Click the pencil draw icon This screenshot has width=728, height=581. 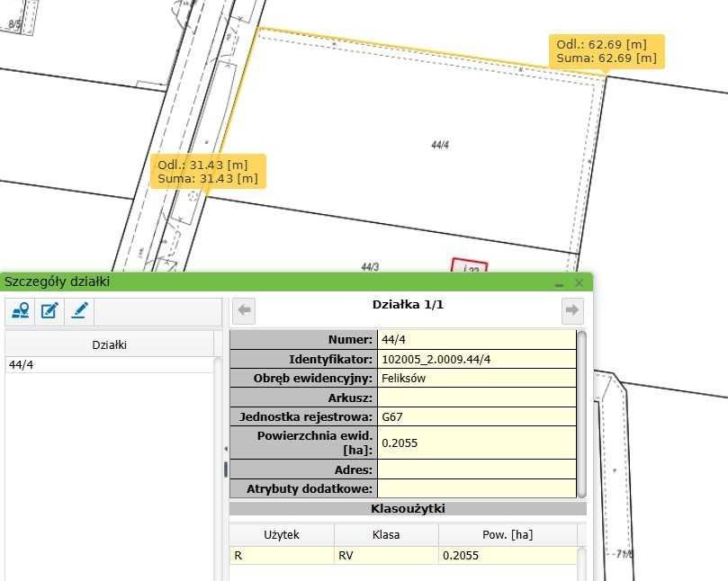click(x=79, y=310)
